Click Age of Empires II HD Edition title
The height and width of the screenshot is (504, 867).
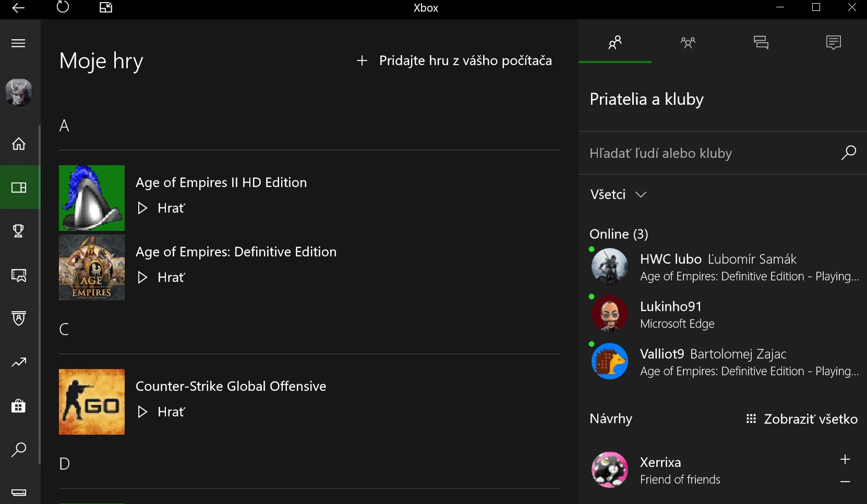pyautogui.click(x=221, y=182)
